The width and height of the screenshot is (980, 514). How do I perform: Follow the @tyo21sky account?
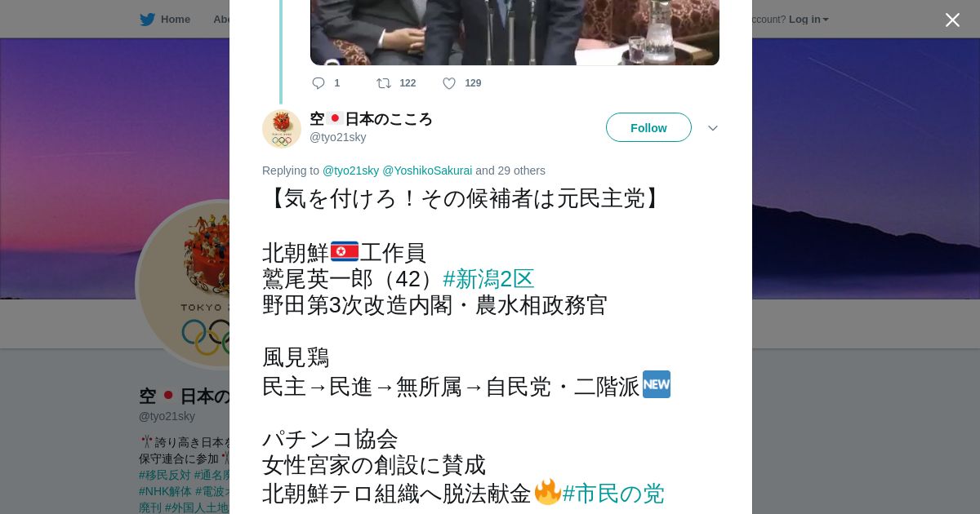click(x=648, y=127)
